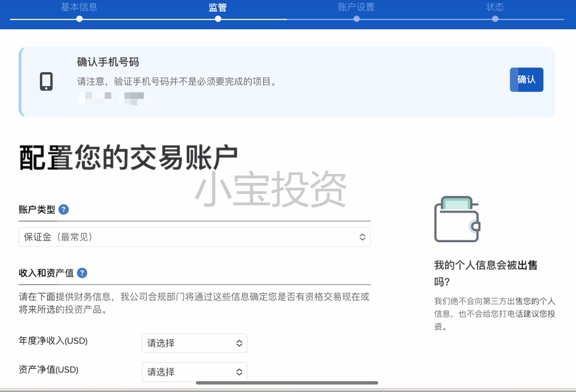Screen dimensions: 576x392
Task: Click the 监管 step circle marker
Action: point(218,19)
